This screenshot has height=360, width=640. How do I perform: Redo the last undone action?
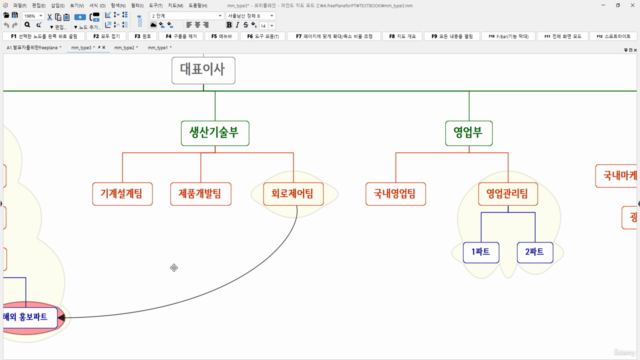[15, 25]
